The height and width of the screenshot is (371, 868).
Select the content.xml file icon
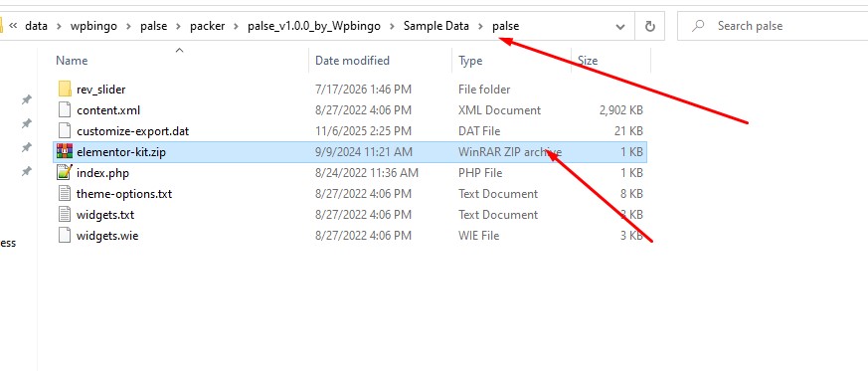(x=65, y=110)
